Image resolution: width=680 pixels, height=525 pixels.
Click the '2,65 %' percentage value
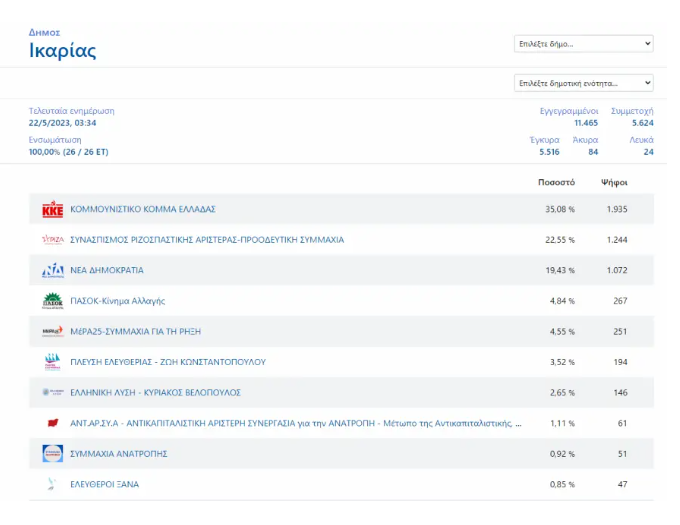click(562, 393)
